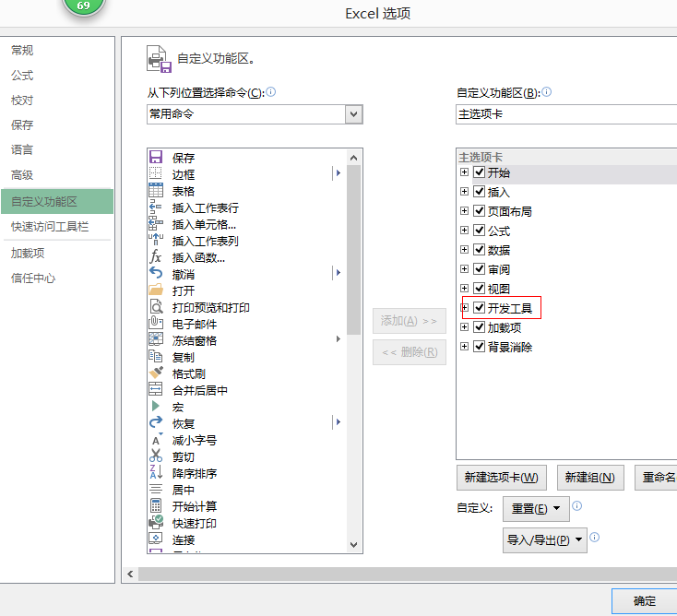This screenshot has height=616, width=677.
Task: Click the Merge and Center (合并后居中) icon
Action: point(156,390)
